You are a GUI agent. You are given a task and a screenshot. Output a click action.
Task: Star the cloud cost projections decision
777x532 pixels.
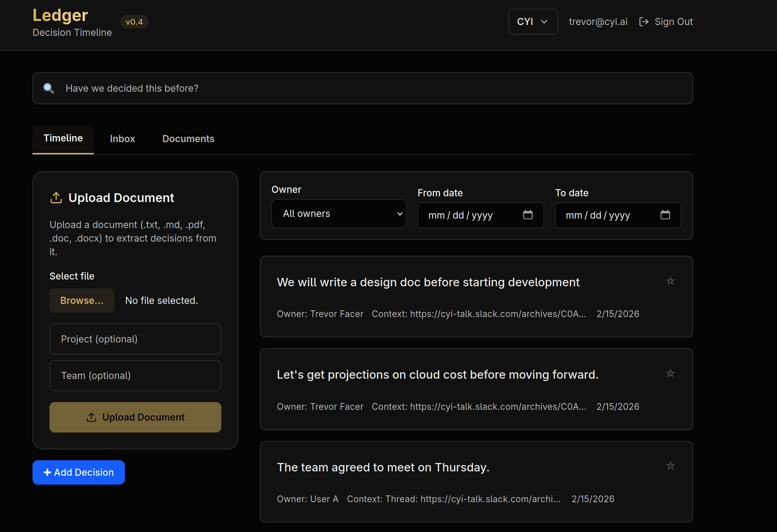[x=670, y=374]
